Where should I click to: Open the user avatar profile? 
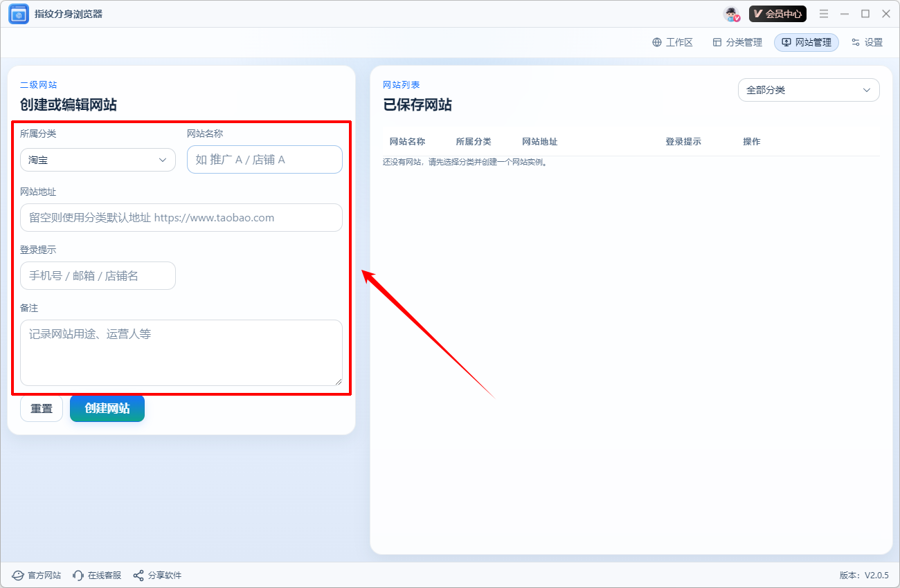tap(732, 14)
